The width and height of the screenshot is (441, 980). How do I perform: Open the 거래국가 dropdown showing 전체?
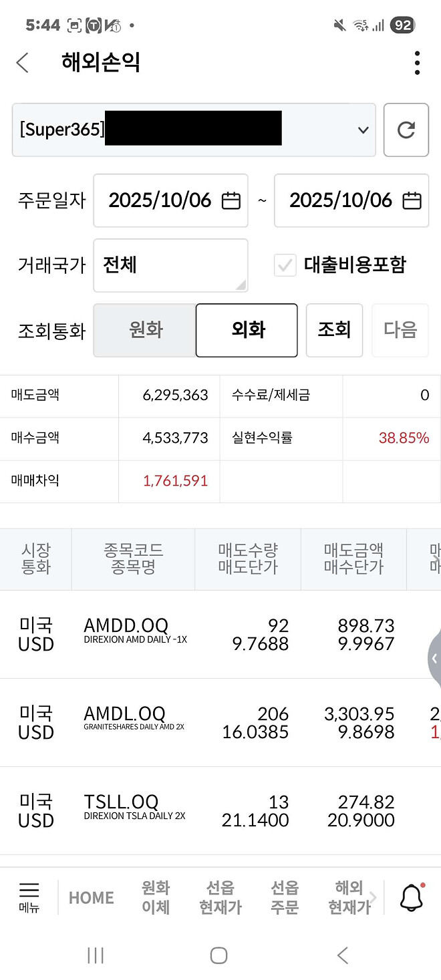(x=170, y=265)
